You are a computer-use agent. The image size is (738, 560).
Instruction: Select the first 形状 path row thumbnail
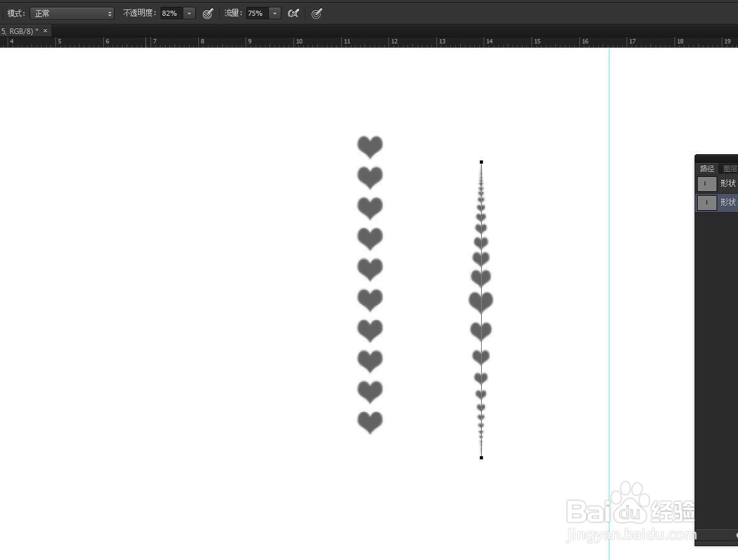[x=707, y=183]
